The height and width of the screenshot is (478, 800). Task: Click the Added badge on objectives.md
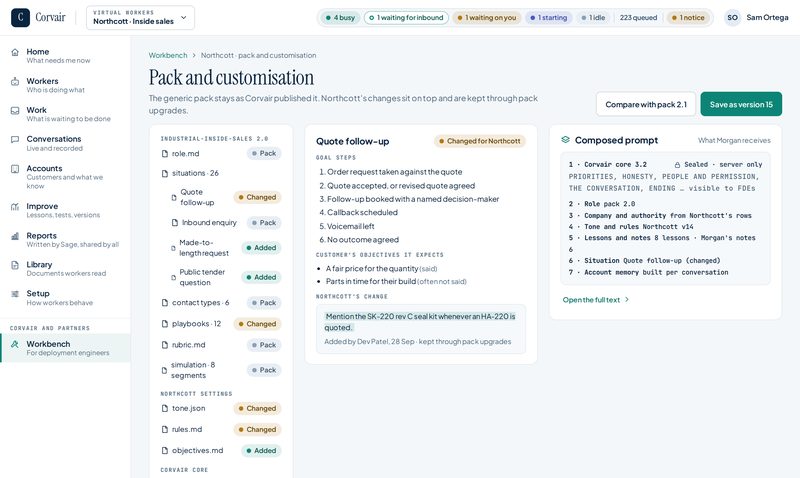(261, 450)
